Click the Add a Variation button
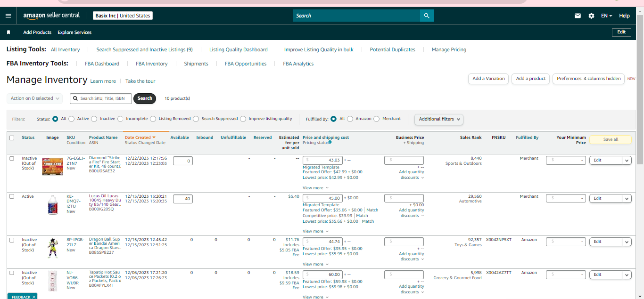The image size is (644, 299). 488,79
